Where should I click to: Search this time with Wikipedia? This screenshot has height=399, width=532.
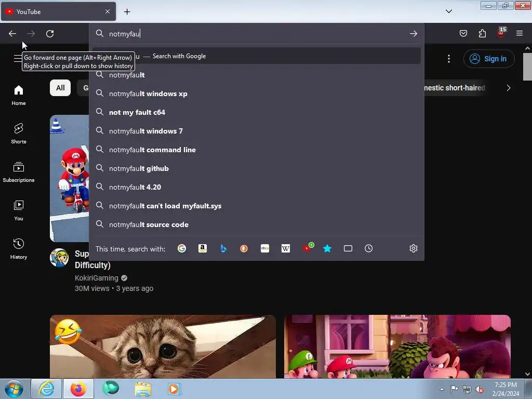pos(286,249)
